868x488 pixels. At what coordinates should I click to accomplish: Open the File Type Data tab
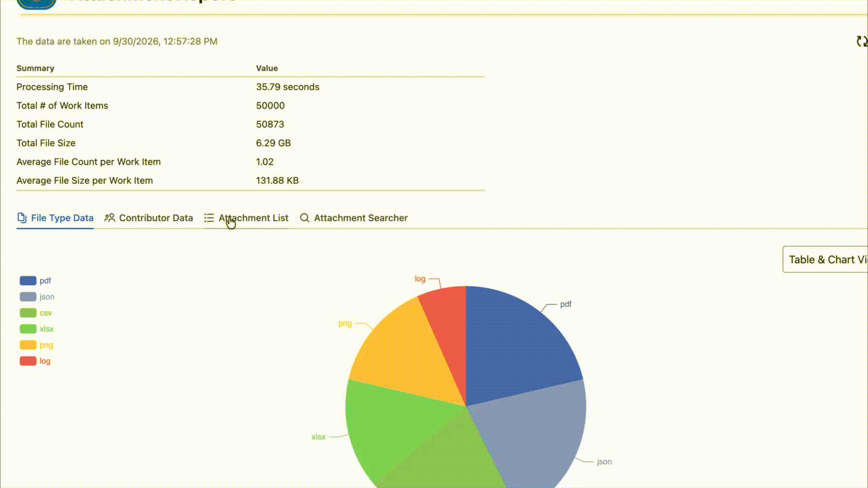[x=55, y=218]
